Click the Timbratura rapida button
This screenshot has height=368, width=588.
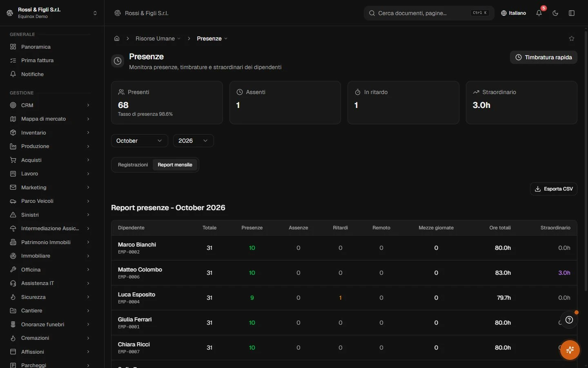(543, 57)
